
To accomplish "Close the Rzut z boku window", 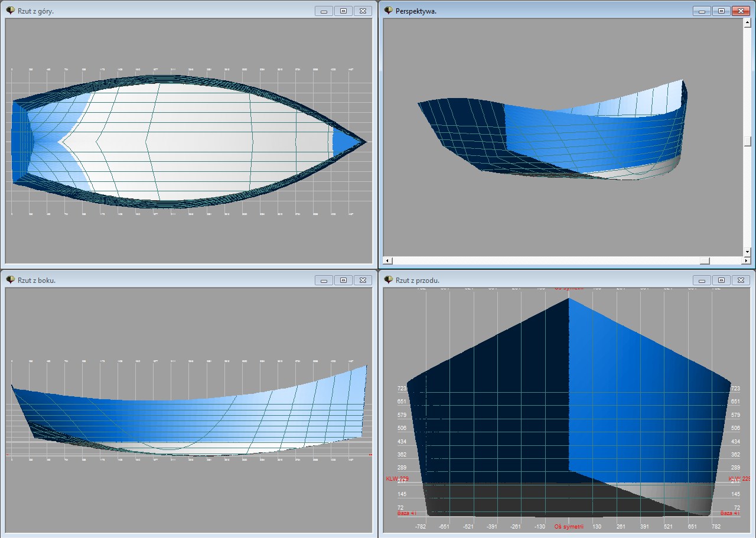I will (363, 281).
